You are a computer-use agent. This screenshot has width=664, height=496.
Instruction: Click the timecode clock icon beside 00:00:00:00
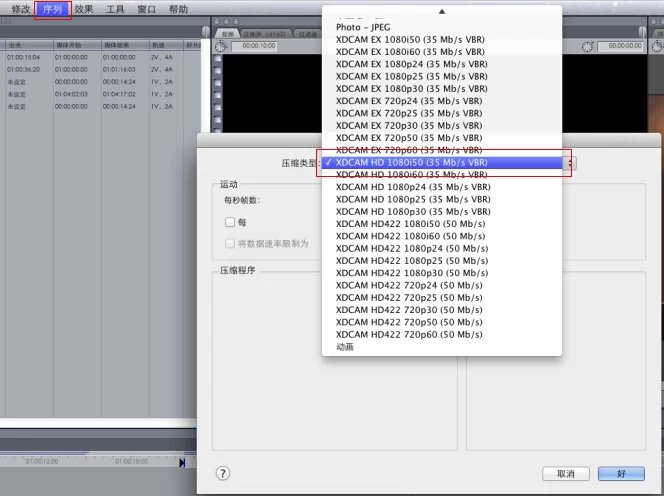(587, 47)
